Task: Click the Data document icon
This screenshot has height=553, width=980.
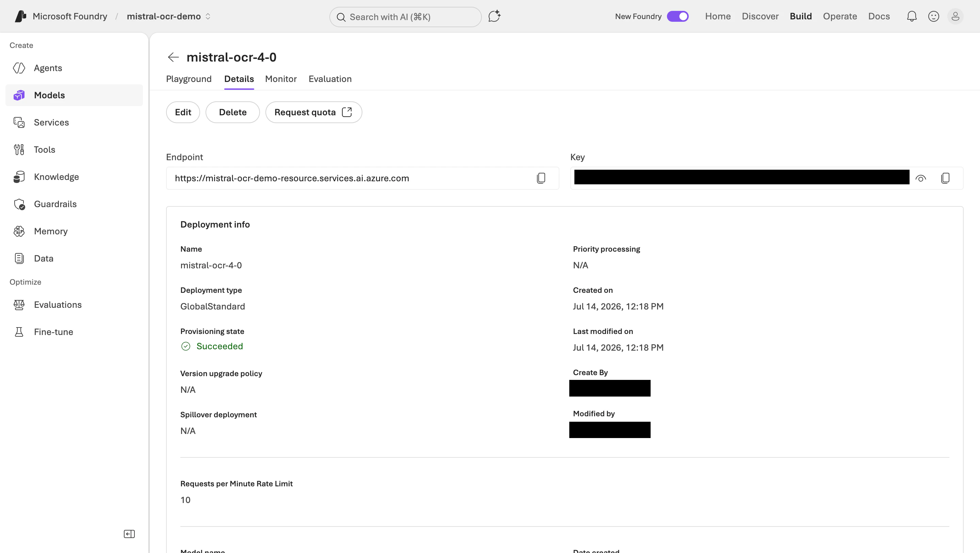Action: click(x=19, y=258)
